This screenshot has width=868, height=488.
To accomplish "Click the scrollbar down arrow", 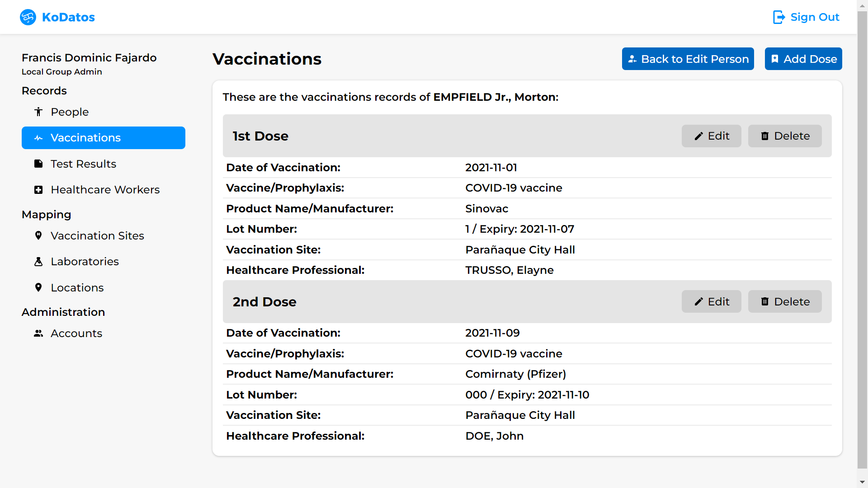I will (x=862, y=482).
